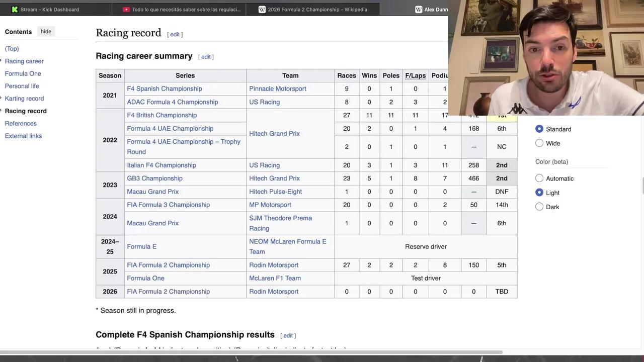Switch to the Dark color option
This screenshot has width=644, height=362.
pyautogui.click(x=539, y=206)
